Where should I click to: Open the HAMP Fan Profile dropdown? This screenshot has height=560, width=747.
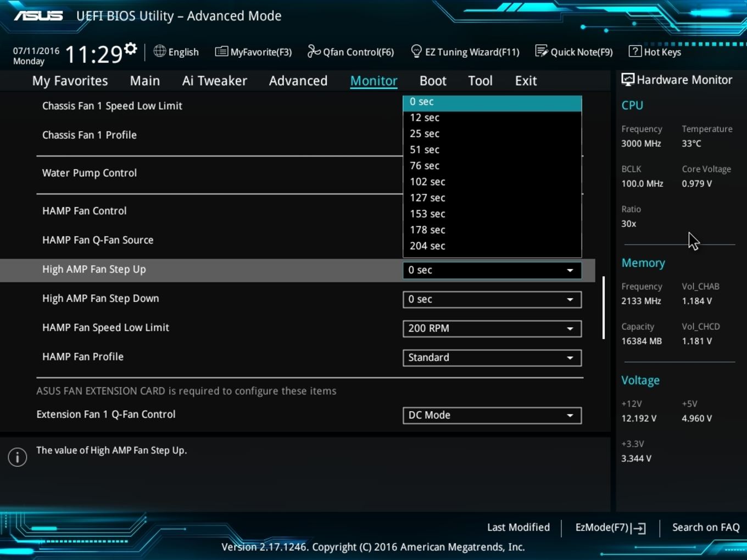[492, 357]
